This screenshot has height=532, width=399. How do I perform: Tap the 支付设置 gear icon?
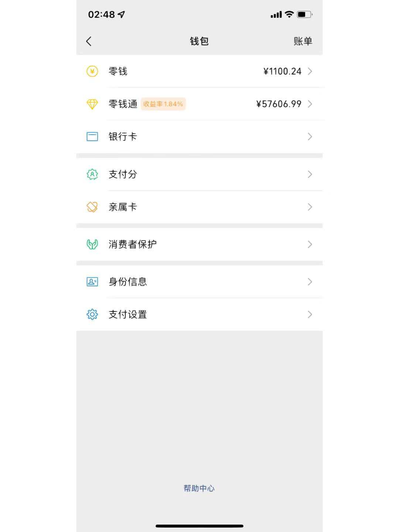click(x=92, y=314)
